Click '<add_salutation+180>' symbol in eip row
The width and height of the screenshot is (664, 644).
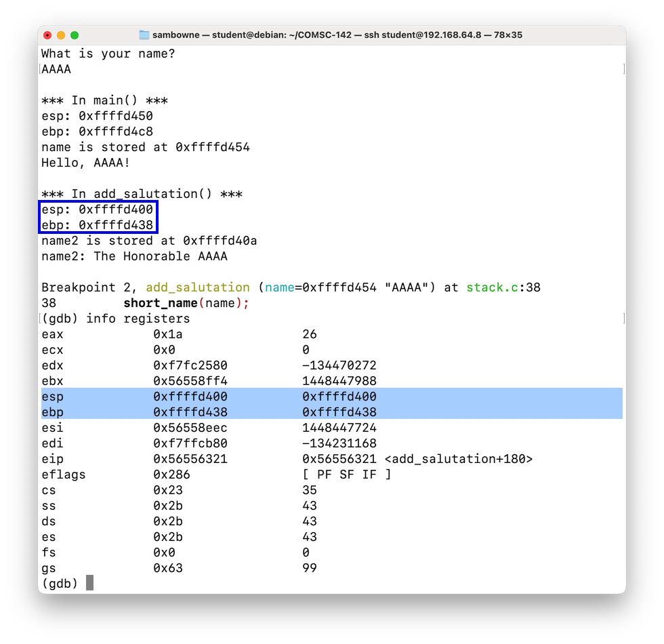(458, 460)
